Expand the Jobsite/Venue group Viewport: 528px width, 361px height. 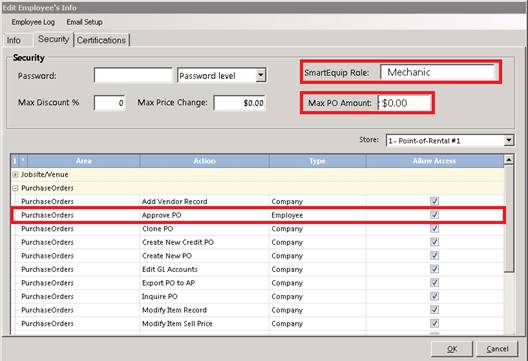pyautogui.click(x=15, y=174)
